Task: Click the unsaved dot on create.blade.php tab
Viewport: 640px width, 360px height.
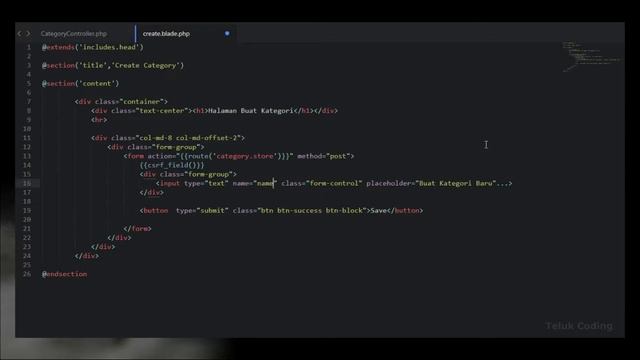Action: pyautogui.click(x=227, y=33)
